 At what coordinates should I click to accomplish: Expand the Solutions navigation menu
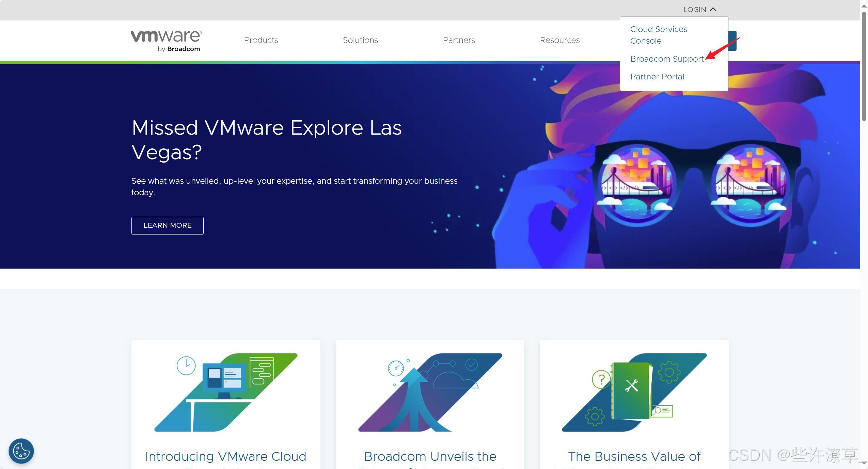(360, 40)
